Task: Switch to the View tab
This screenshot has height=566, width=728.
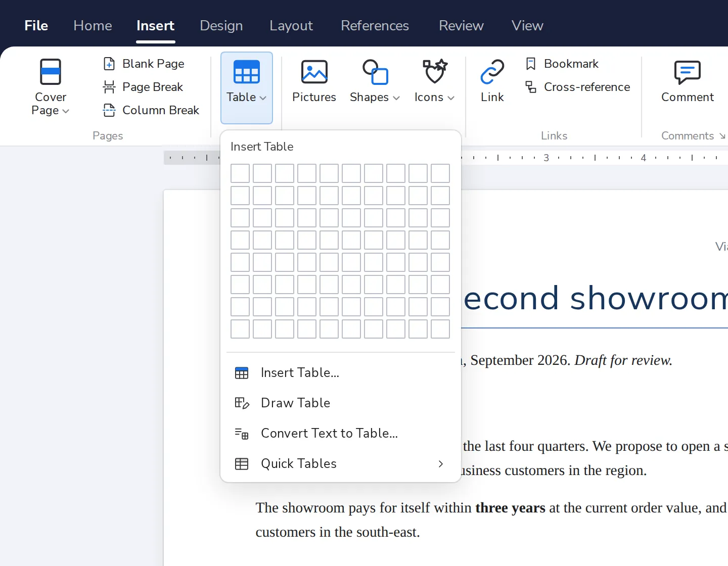Action: point(527,25)
